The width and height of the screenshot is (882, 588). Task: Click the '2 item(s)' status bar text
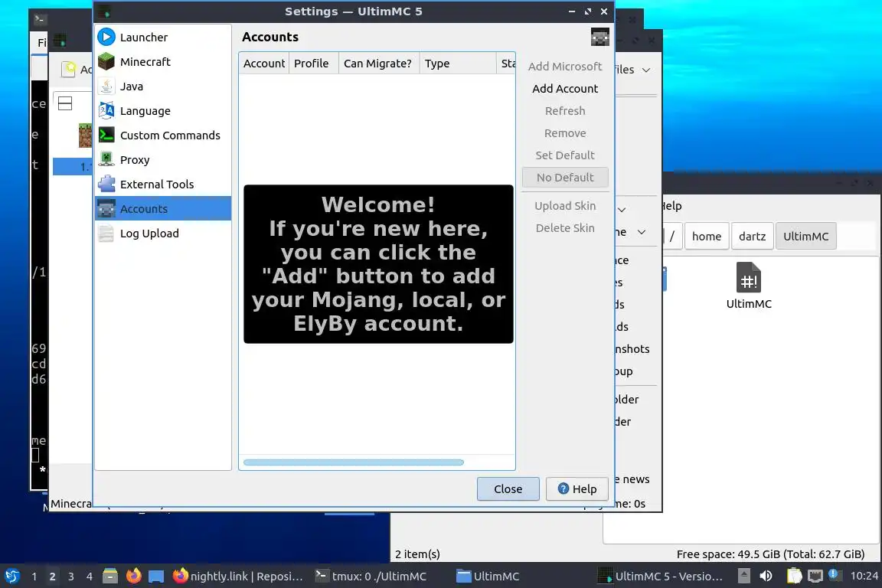click(417, 554)
